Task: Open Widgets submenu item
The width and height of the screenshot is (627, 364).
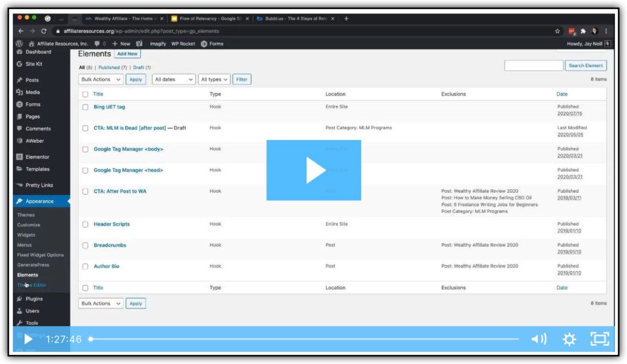Action: click(x=26, y=235)
